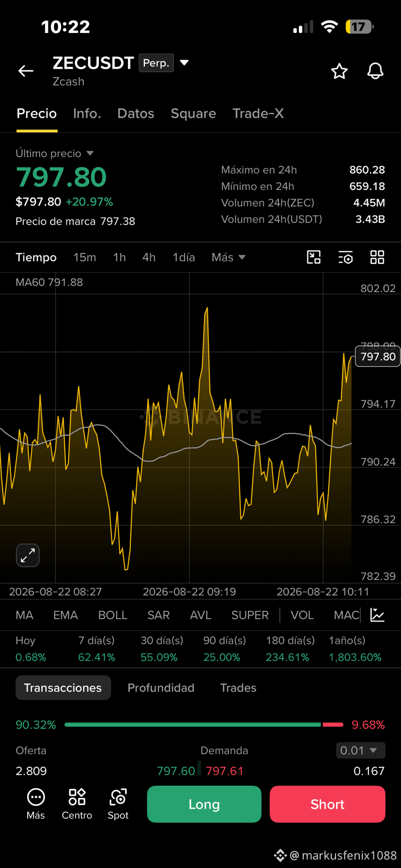
Task: Select the 15m chart interval
Action: [85, 257]
